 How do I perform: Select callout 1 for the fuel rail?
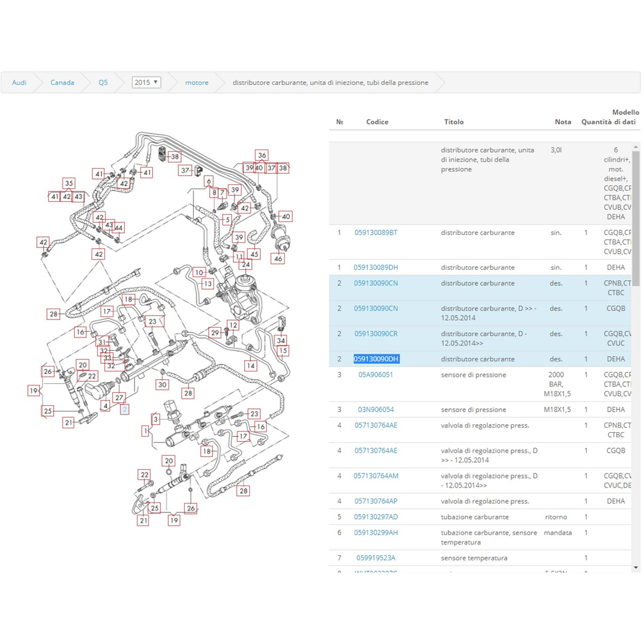[x=146, y=431]
